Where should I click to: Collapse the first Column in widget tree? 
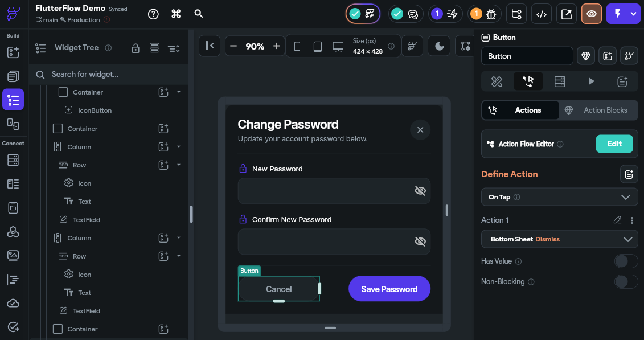pyautogui.click(x=179, y=146)
